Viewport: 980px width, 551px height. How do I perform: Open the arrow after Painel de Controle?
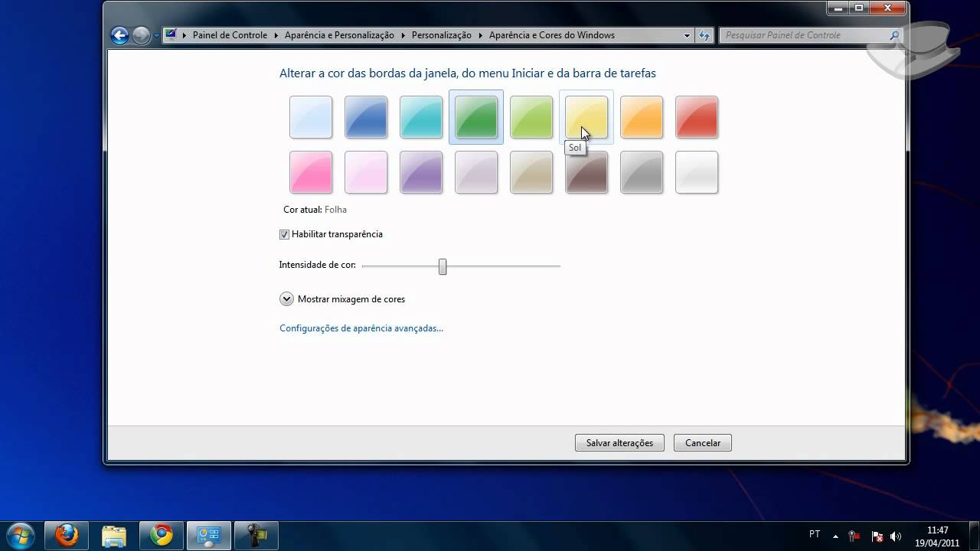[x=276, y=35]
